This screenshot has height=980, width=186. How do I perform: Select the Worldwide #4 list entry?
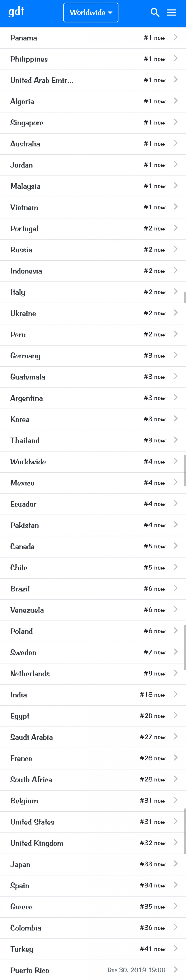coord(93,462)
